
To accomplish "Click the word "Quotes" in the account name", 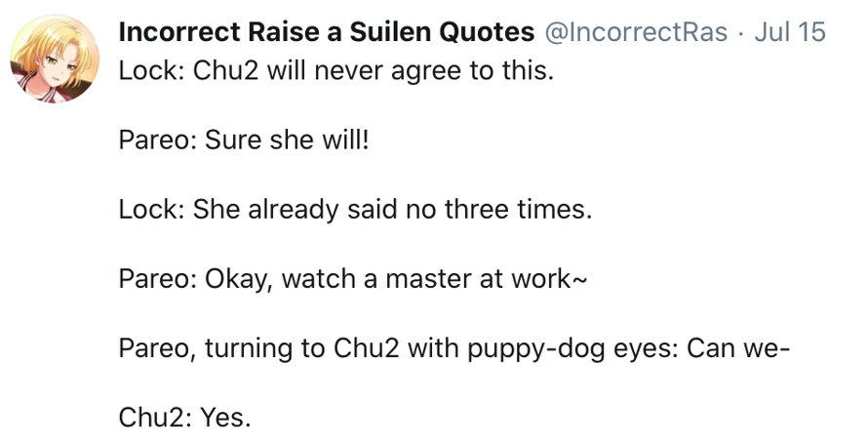I will click(x=486, y=32).
